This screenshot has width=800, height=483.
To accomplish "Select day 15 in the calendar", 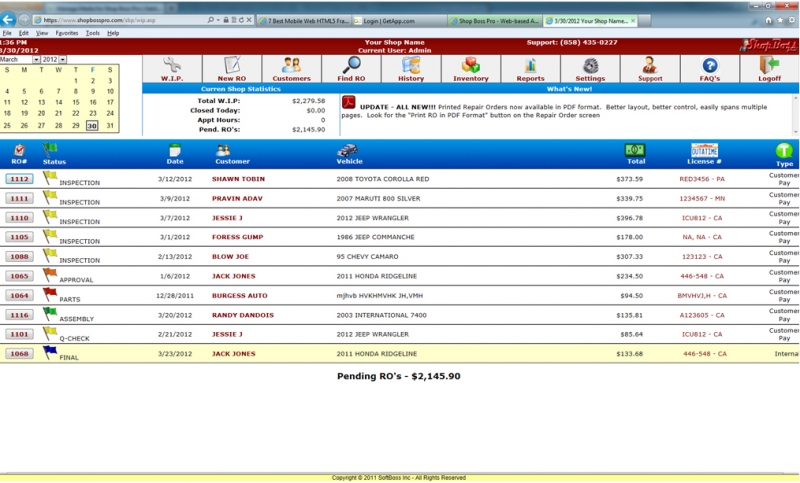I will click(76, 103).
